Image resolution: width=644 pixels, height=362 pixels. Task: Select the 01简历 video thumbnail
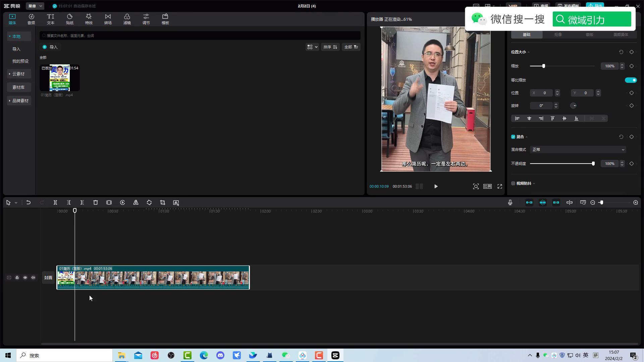[x=60, y=78]
